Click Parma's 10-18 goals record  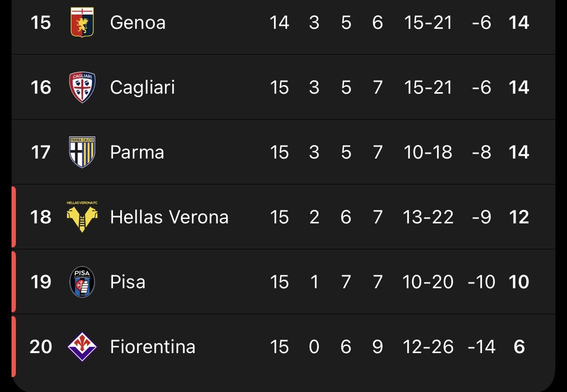[428, 152]
